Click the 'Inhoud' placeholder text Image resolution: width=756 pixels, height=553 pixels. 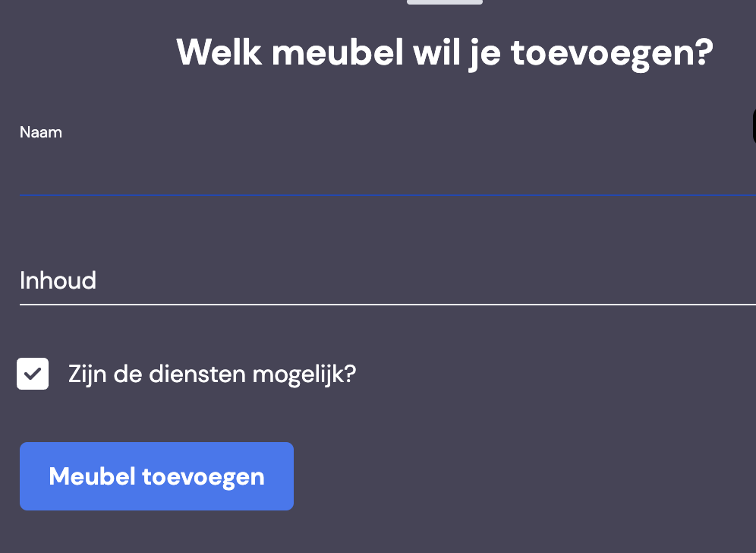tap(58, 280)
